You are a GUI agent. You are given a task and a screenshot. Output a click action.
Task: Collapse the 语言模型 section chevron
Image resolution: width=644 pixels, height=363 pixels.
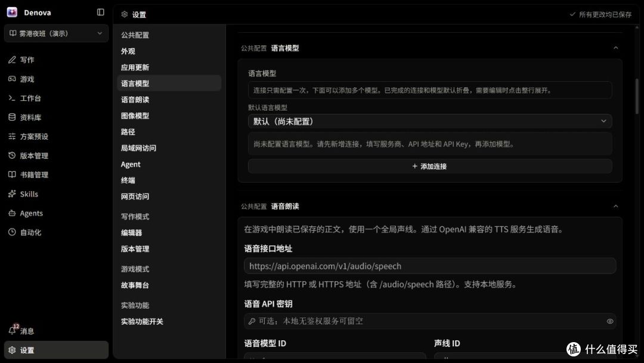[615, 48]
